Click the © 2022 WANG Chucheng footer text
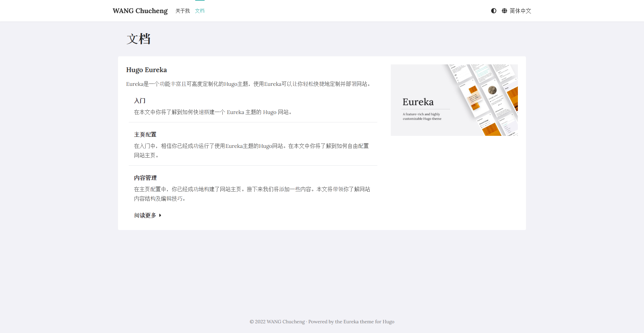This screenshot has height=333, width=644. [x=277, y=322]
